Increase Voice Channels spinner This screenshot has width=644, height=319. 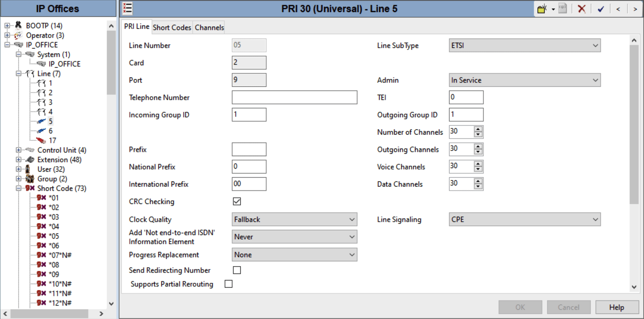click(x=478, y=164)
